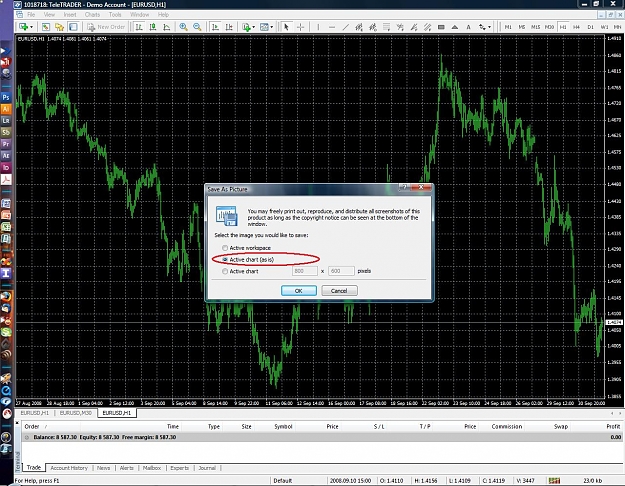The width and height of the screenshot is (625, 486).
Task: Open the Journal terminal tab
Action: point(207,468)
